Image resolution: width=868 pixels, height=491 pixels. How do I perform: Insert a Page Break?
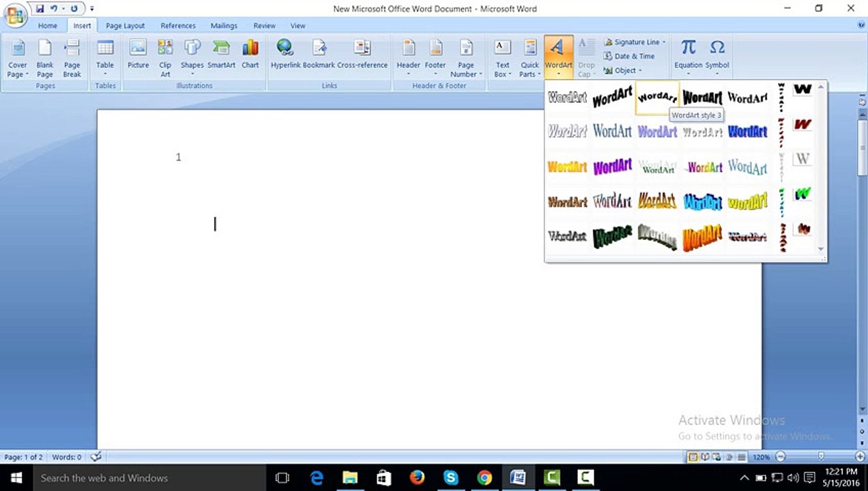pyautogui.click(x=72, y=59)
